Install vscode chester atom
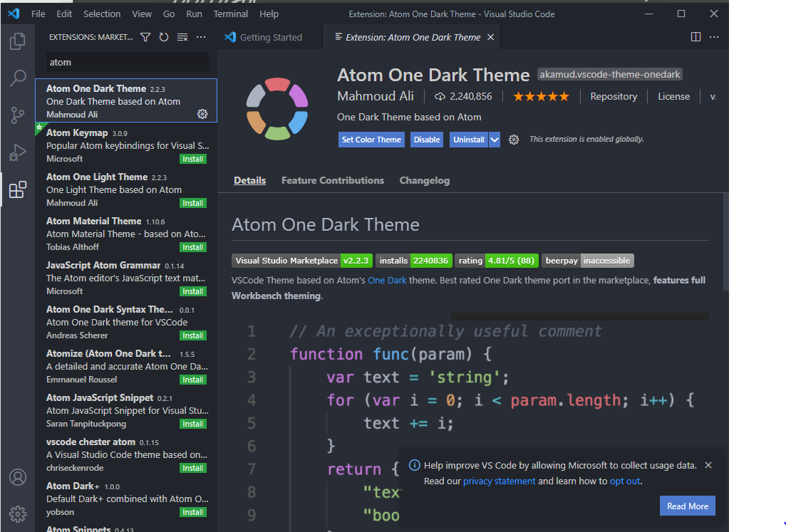 coord(193,468)
